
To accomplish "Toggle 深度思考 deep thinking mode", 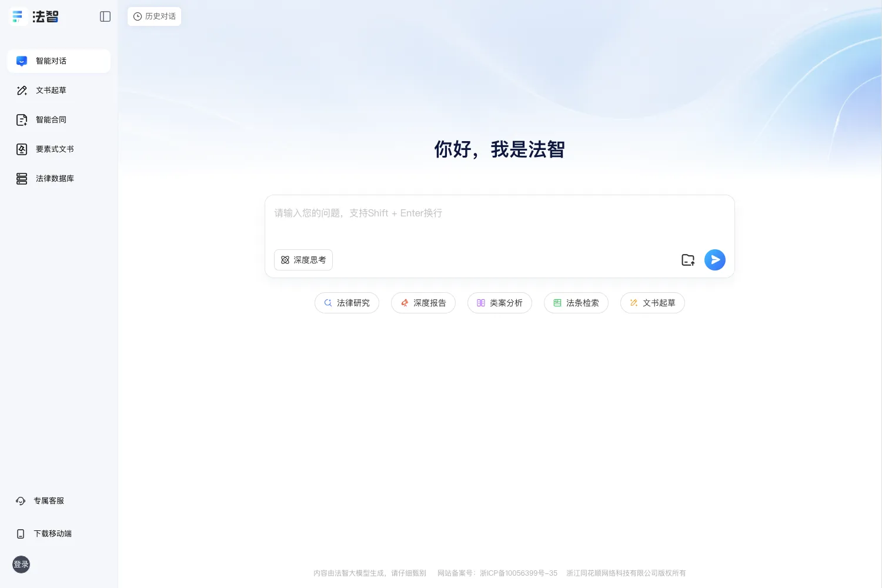I will click(303, 260).
